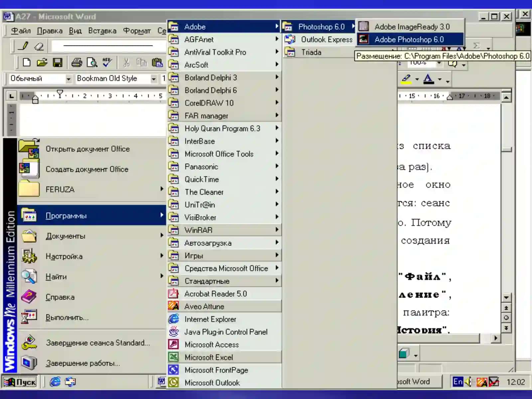Click the Paste clipboard icon

pos(157,63)
